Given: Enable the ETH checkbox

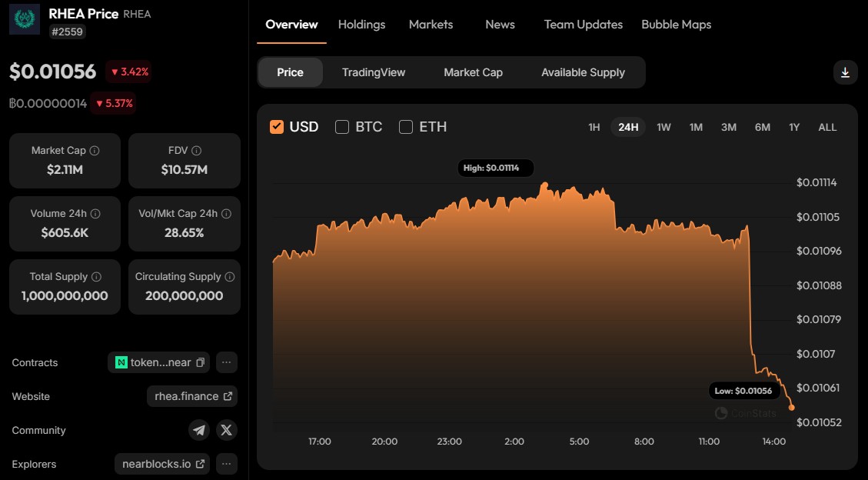Looking at the screenshot, I should point(405,127).
